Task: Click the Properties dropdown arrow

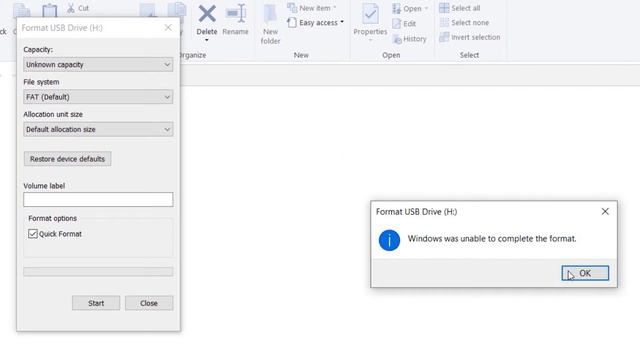Action: click(x=370, y=40)
